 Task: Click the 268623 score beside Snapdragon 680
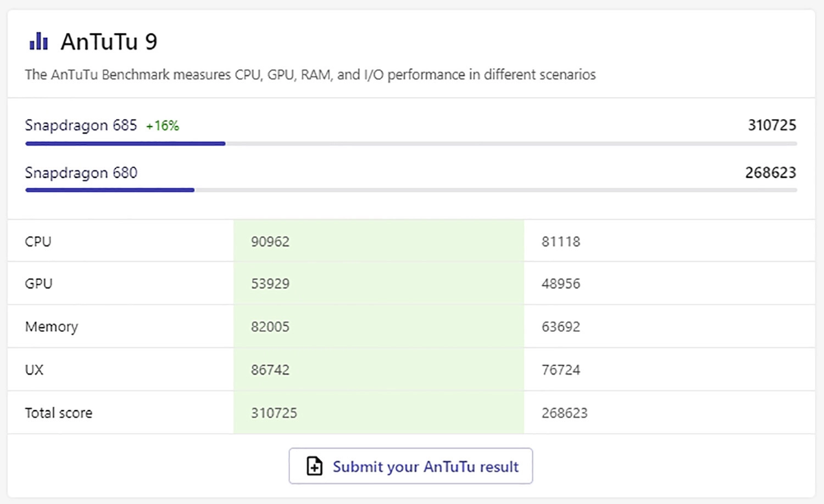click(x=771, y=173)
